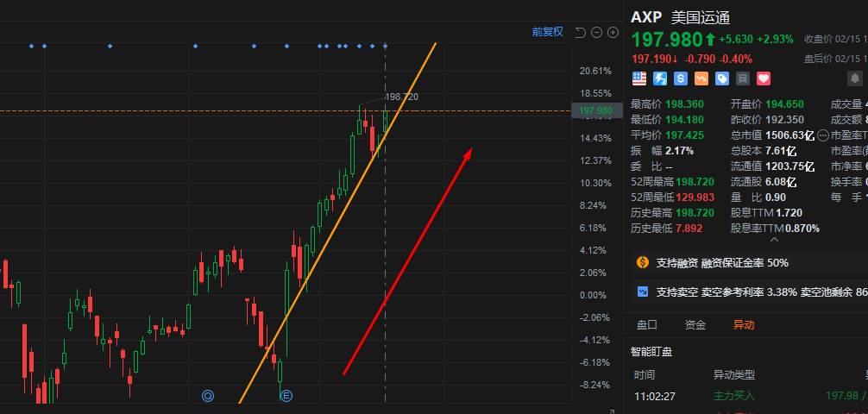Click the orange coin icon next to 支持融资
Viewport: 868px width, 414px height.
click(x=642, y=262)
